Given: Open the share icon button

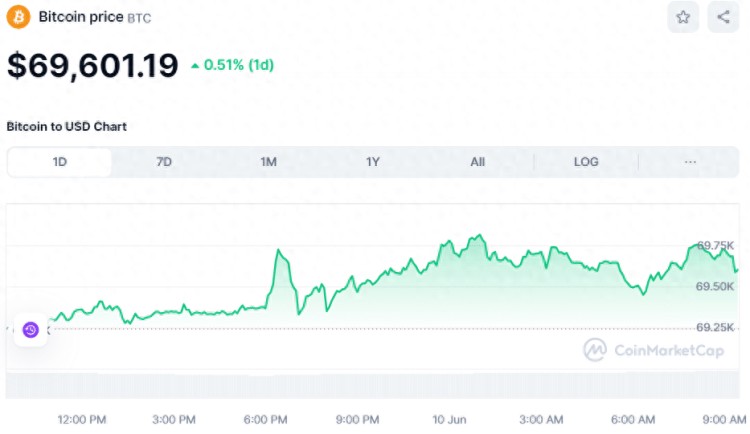Looking at the screenshot, I should (x=723, y=17).
